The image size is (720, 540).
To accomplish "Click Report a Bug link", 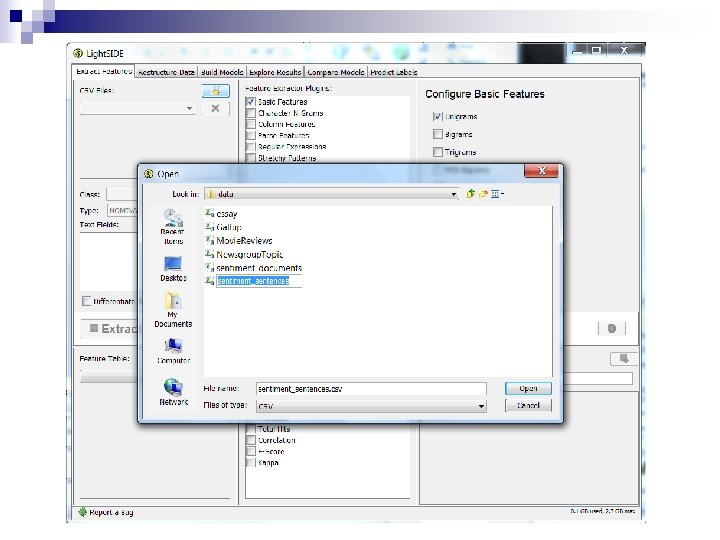I will [111, 512].
